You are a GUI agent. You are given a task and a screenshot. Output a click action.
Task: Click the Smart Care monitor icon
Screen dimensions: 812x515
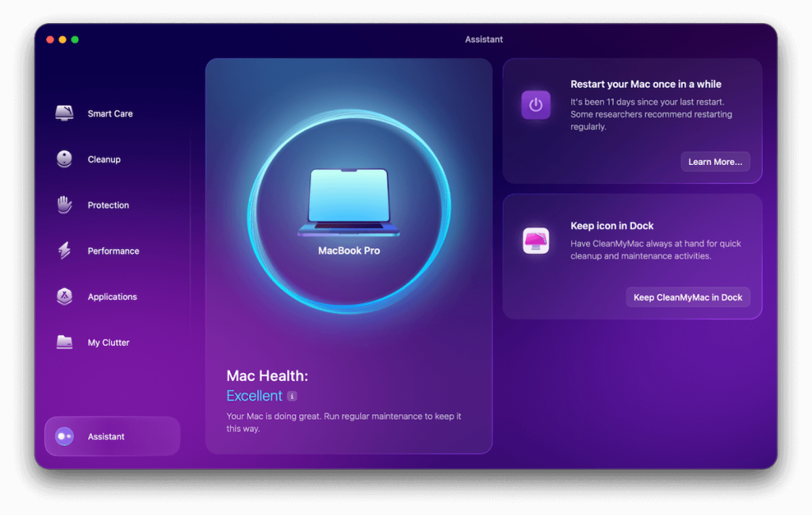coord(64,113)
